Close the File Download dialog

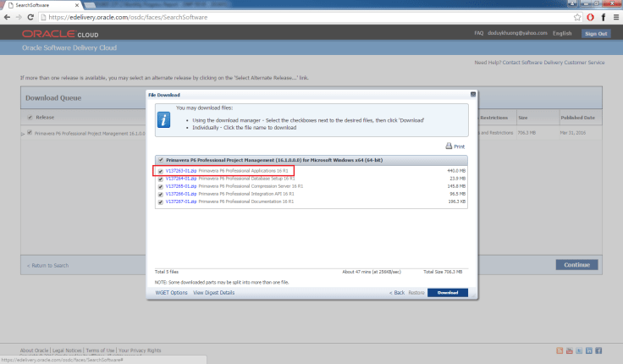(x=472, y=95)
